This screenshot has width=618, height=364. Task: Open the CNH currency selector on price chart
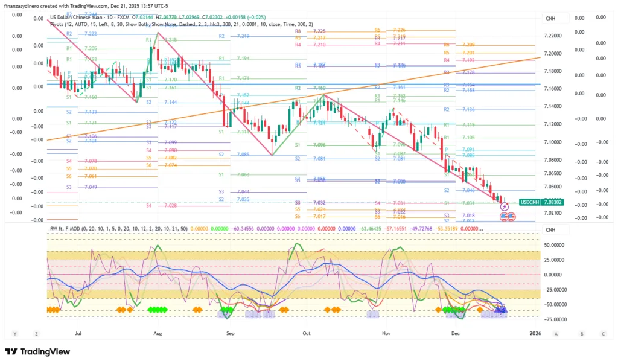(x=550, y=19)
